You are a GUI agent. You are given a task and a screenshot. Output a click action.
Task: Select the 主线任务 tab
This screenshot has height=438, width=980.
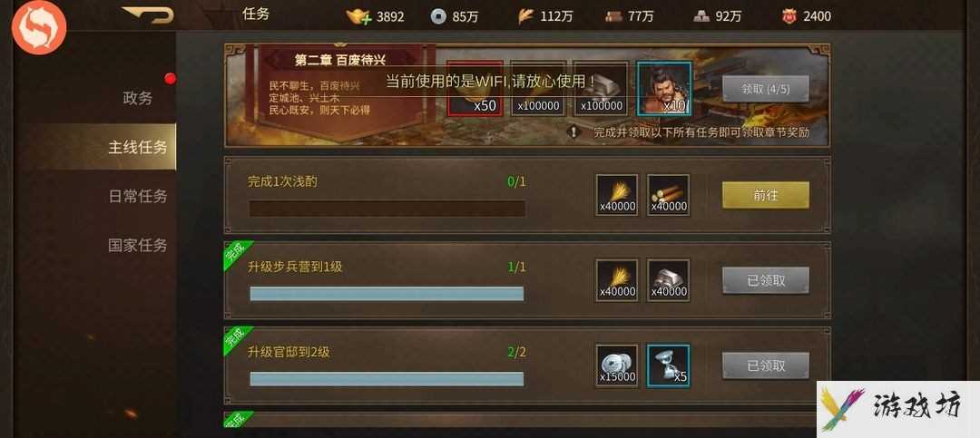click(x=138, y=148)
